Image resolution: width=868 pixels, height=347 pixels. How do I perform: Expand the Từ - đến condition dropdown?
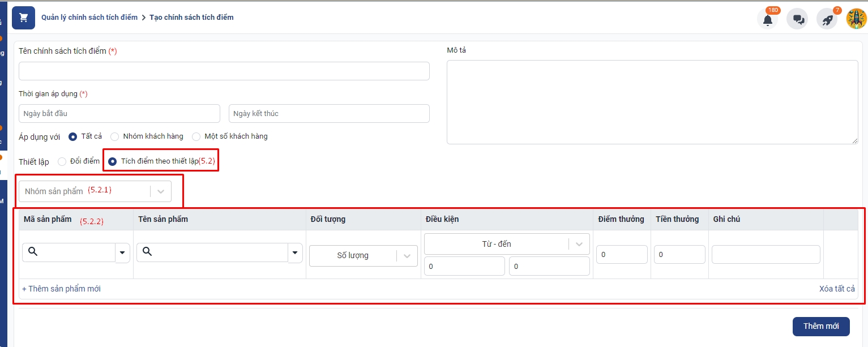pos(579,244)
